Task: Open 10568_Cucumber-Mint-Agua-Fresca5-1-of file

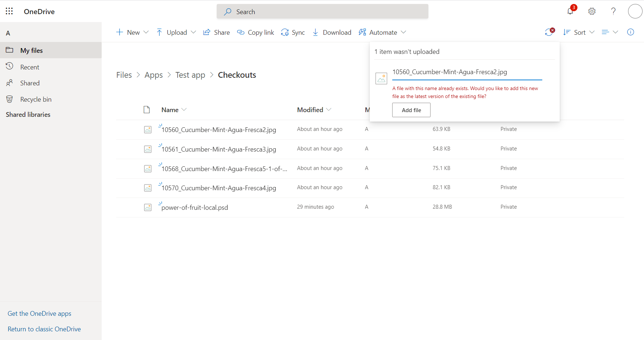Action: click(224, 169)
